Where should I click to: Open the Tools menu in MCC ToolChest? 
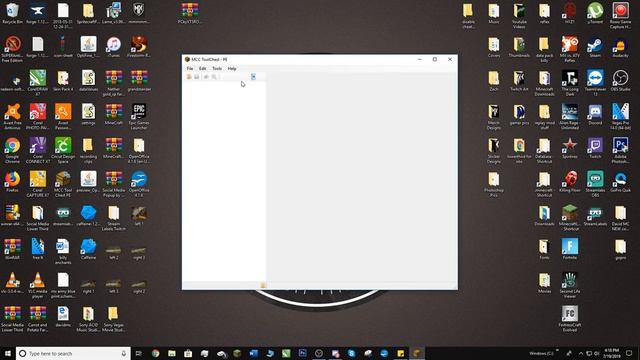tap(217, 69)
